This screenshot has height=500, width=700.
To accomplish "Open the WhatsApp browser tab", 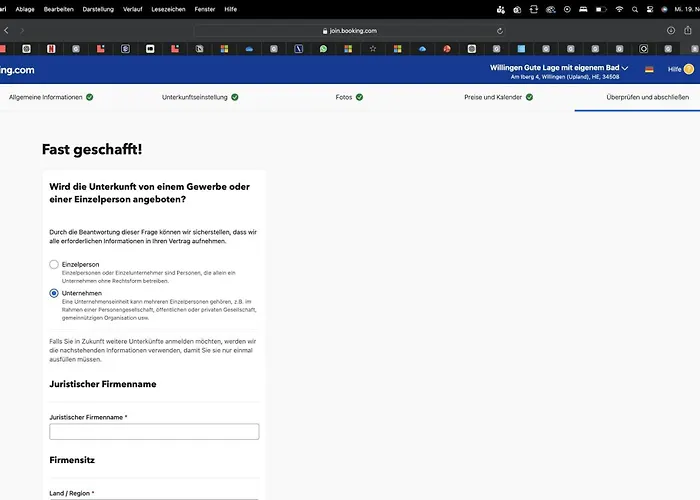I will click(x=323, y=48).
